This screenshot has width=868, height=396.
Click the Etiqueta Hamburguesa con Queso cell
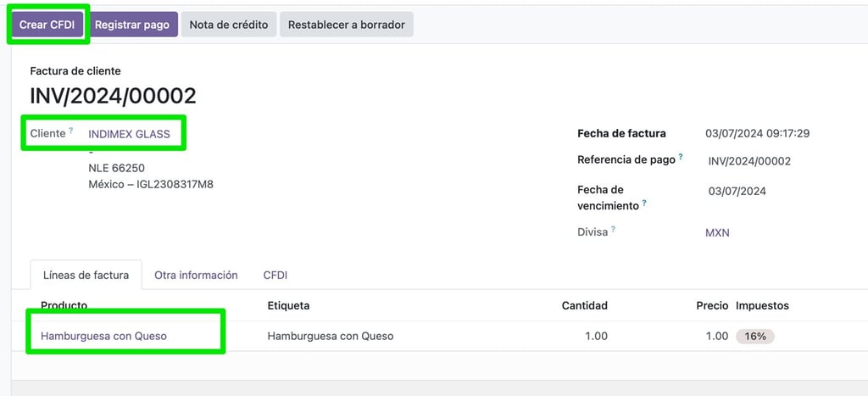(331, 336)
